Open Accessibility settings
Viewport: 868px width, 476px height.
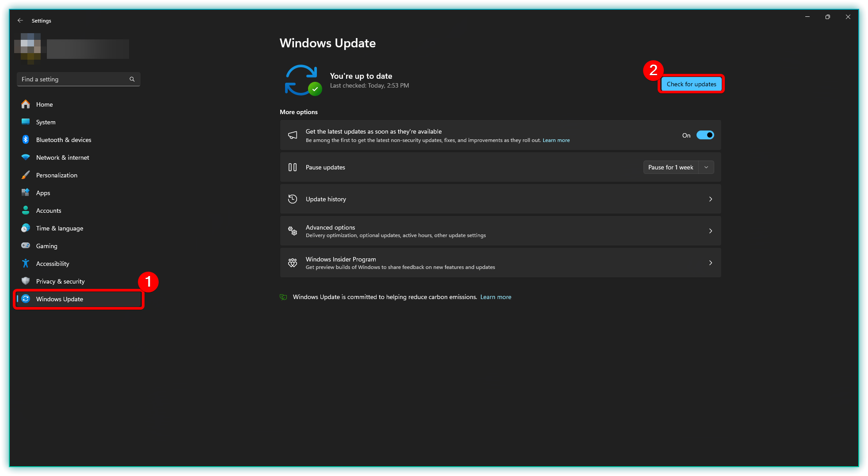point(79,264)
